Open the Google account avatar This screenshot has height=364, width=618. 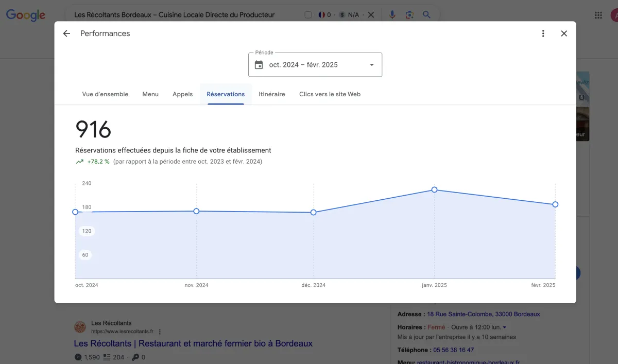[614, 15]
